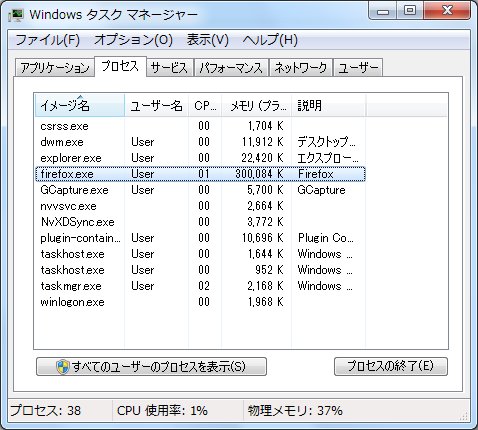Select the plugin-container process row
478x430 pixels.
pos(200,238)
